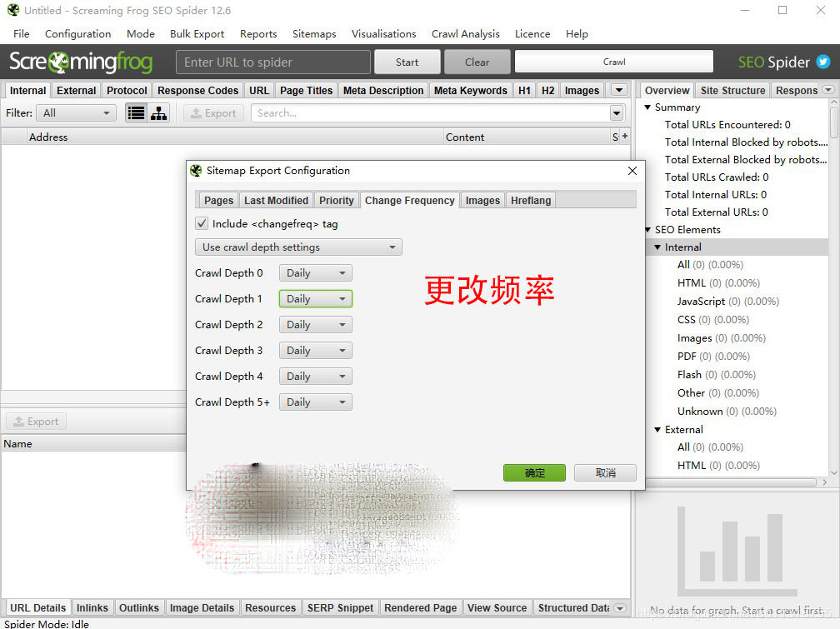Switch to Priority tab
This screenshot has width=840, height=629.
point(337,201)
